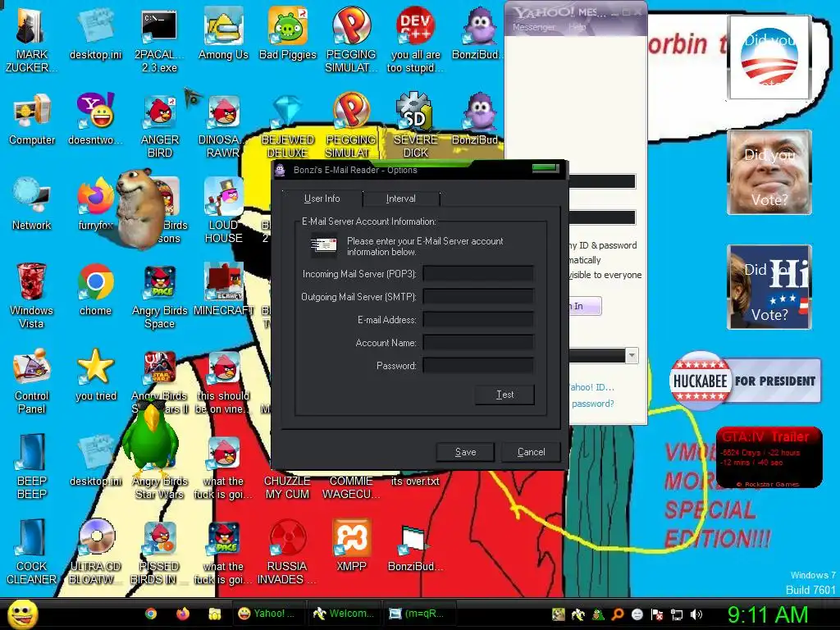Open the Help menu in Yahoo Messenger

(577, 27)
